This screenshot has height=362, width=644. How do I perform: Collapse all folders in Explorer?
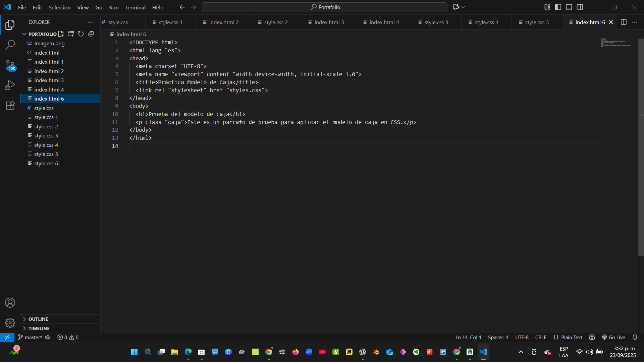pyautogui.click(x=91, y=34)
